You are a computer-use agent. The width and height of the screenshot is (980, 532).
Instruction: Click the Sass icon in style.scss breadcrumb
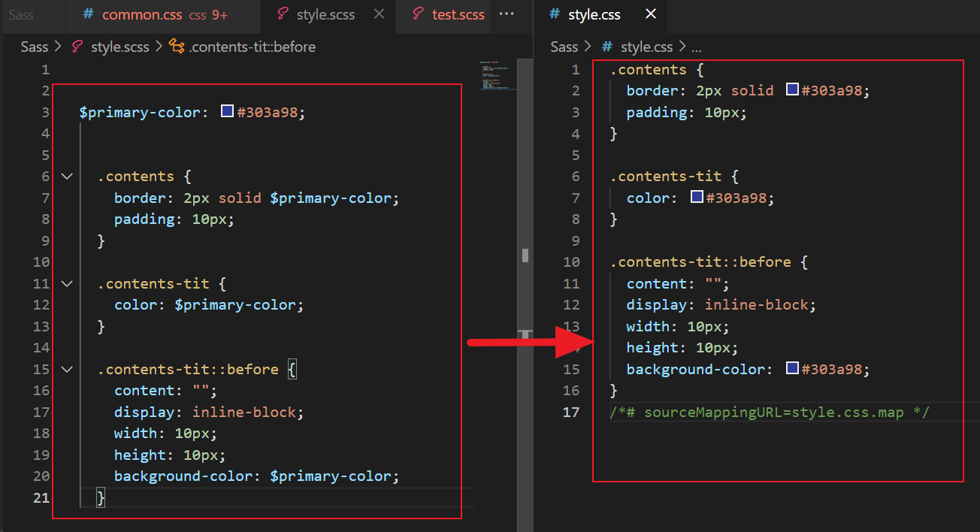77,47
